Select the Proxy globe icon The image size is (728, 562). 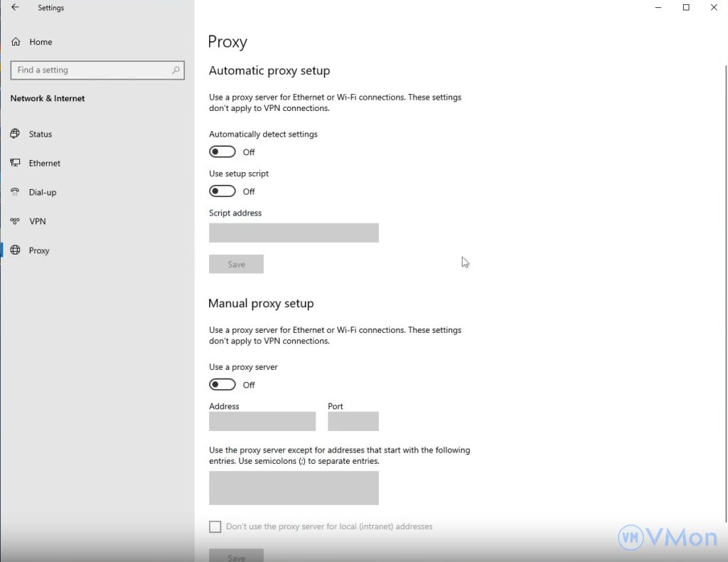pyautogui.click(x=15, y=250)
